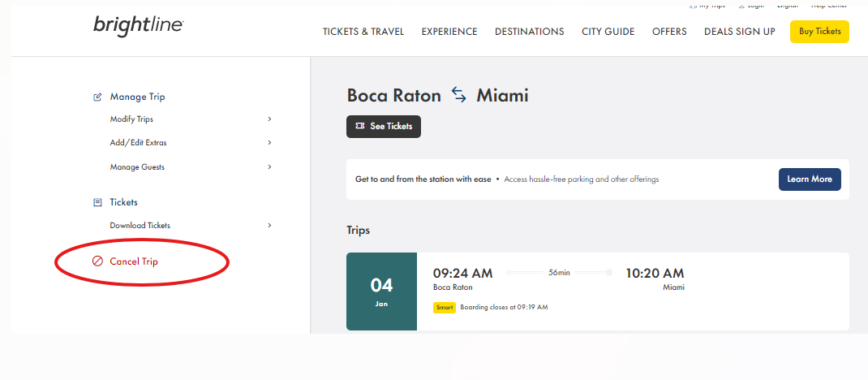Click the yellow Buy Tickets button
The image size is (868, 380).
pyautogui.click(x=819, y=32)
